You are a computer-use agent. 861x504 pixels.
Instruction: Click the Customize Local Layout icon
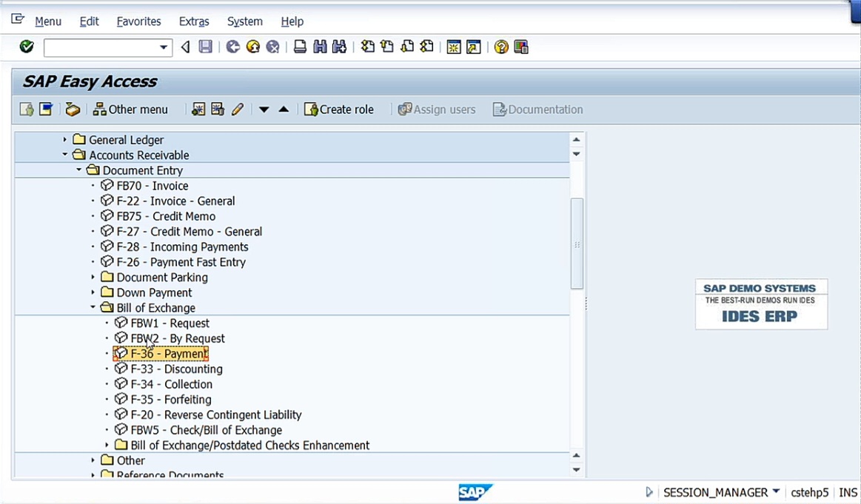520,47
